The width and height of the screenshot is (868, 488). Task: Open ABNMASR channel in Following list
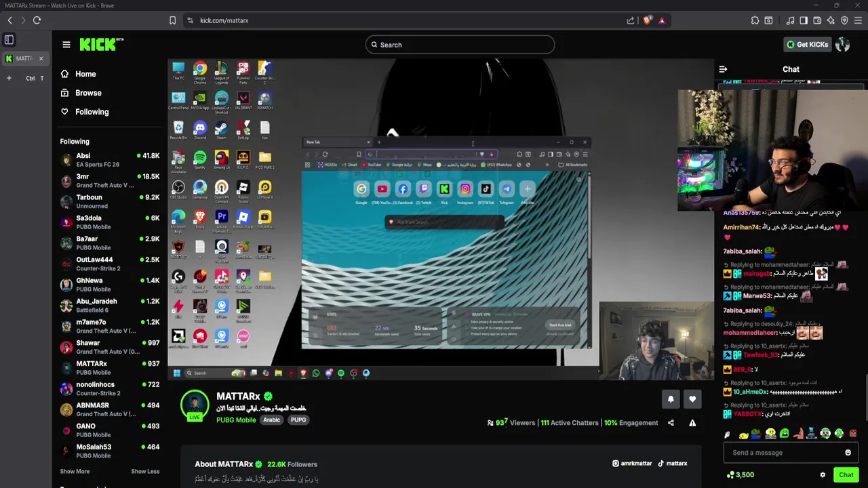[x=110, y=409]
